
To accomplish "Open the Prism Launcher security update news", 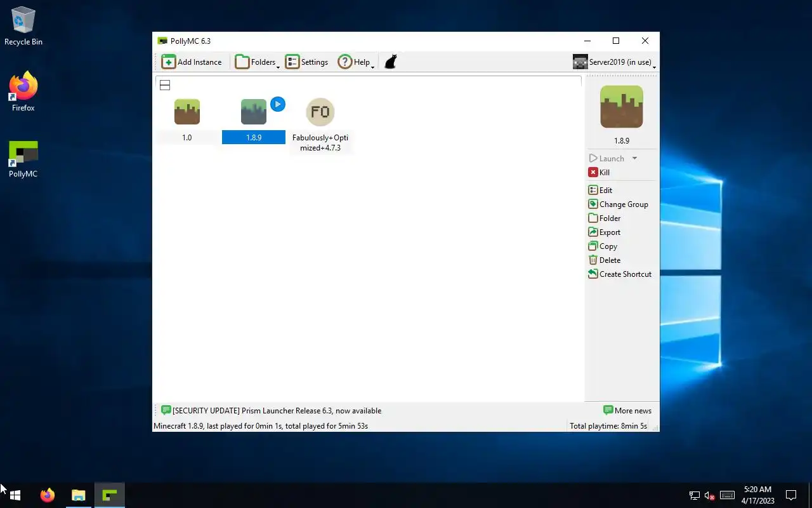I will point(272,410).
